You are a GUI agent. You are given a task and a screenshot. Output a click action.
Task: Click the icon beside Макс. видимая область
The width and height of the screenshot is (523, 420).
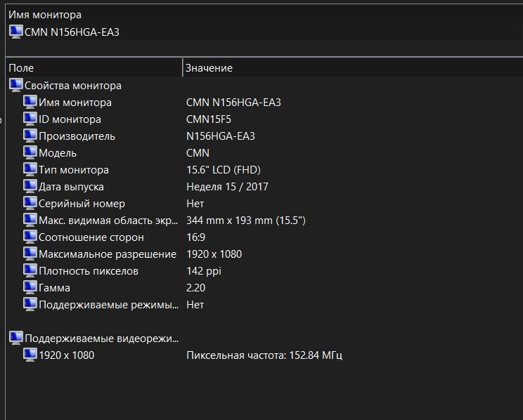(30, 220)
